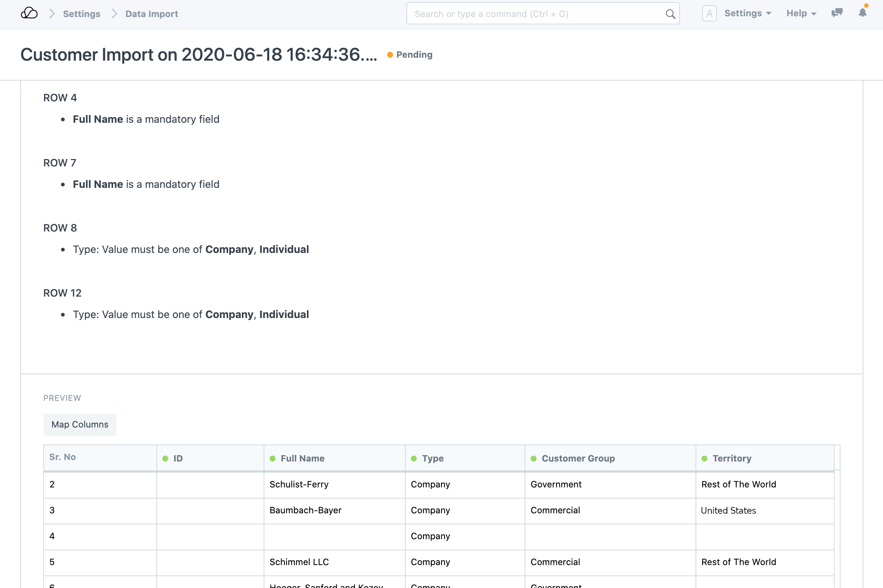Expand the Settings dropdown in navbar

coord(748,14)
